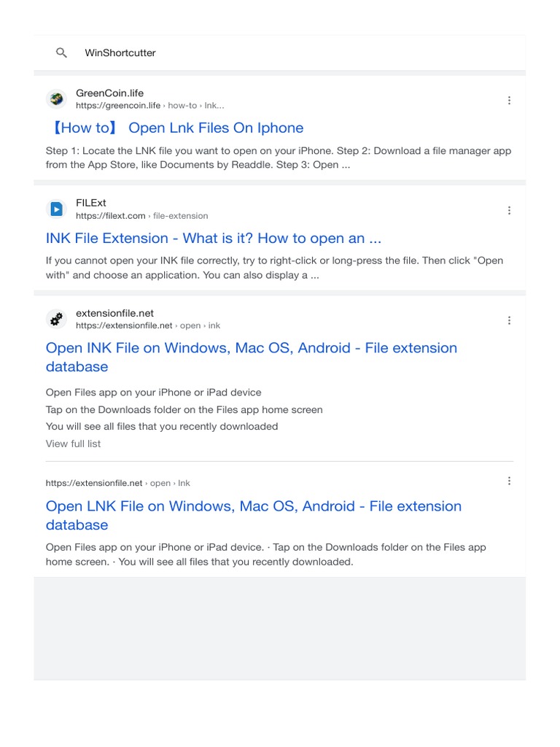Click the FILExt site favicon
Screen dimensions: 560x747
pyautogui.click(x=56, y=209)
